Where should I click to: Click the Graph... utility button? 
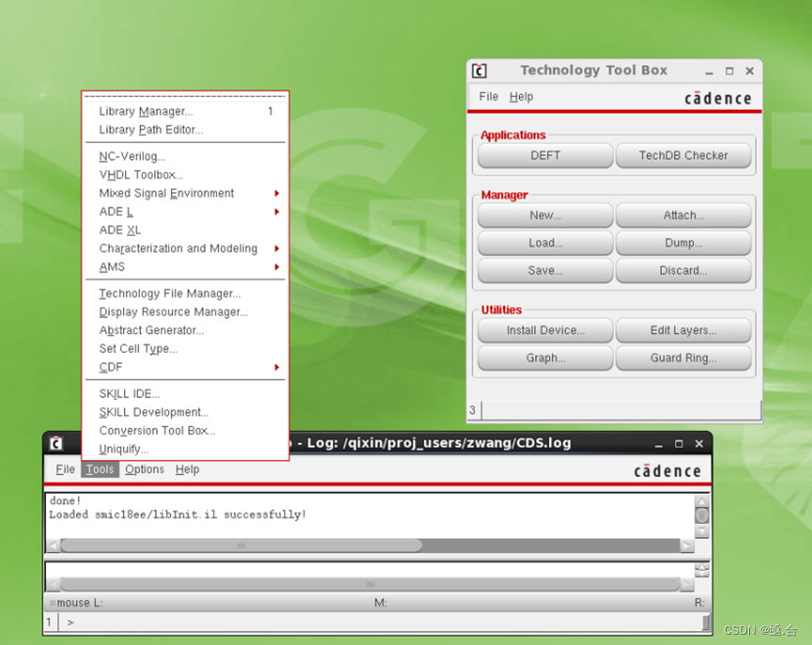(x=545, y=358)
